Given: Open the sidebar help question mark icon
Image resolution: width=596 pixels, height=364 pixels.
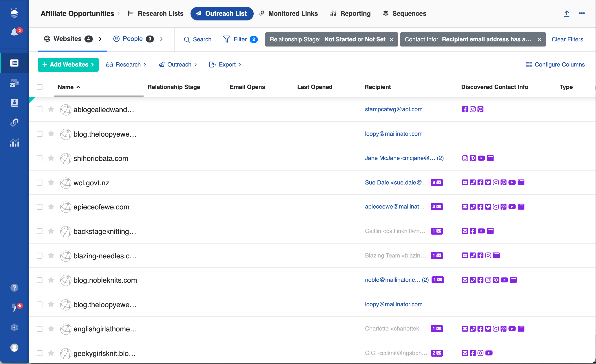Looking at the screenshot, I should [x=14, y=288].
